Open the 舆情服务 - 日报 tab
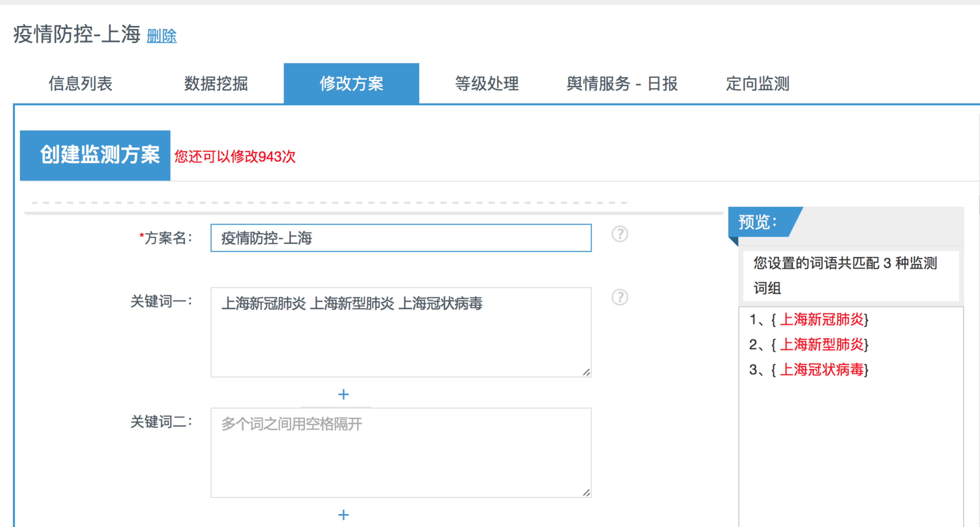 pos(622,83)
